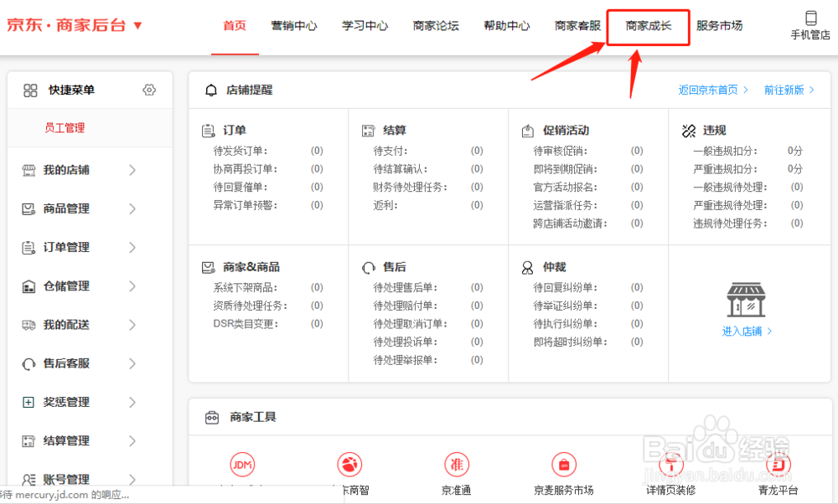Viewport: 838px width, 504px height.
Task: Open the 青龙平台 tool icon
Action: pyautogui.click(x=777, y=465)
